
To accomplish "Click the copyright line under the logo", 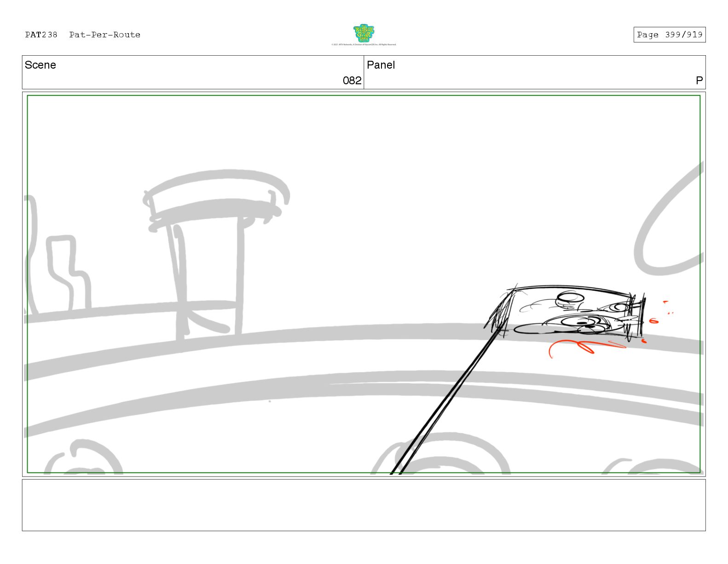I will coord(364,45).
